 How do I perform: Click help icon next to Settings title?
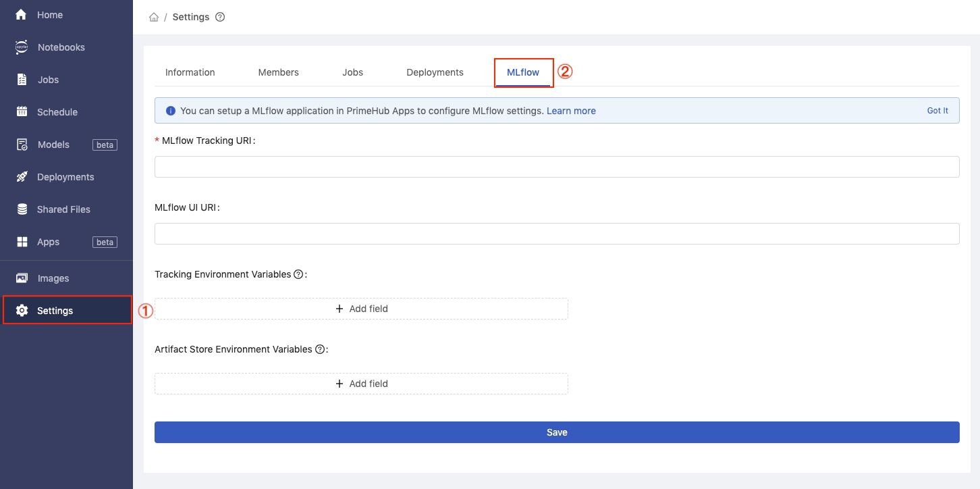click(x=219, y=17)
